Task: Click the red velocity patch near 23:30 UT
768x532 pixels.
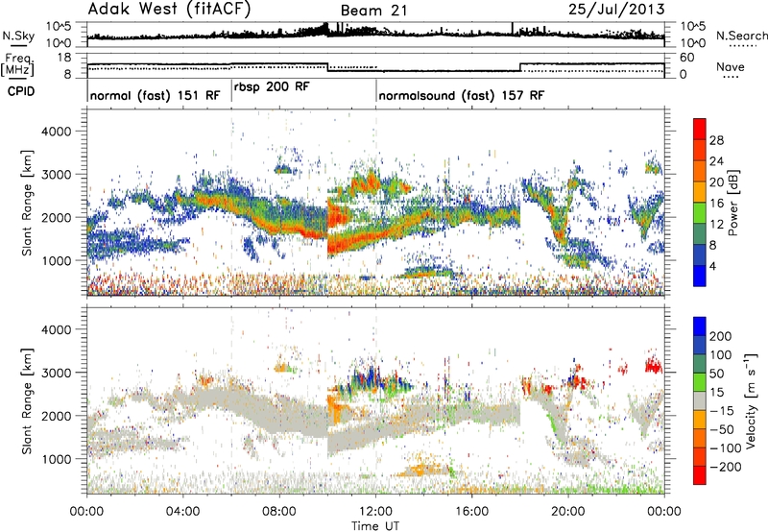Action: tap(653, 365)
